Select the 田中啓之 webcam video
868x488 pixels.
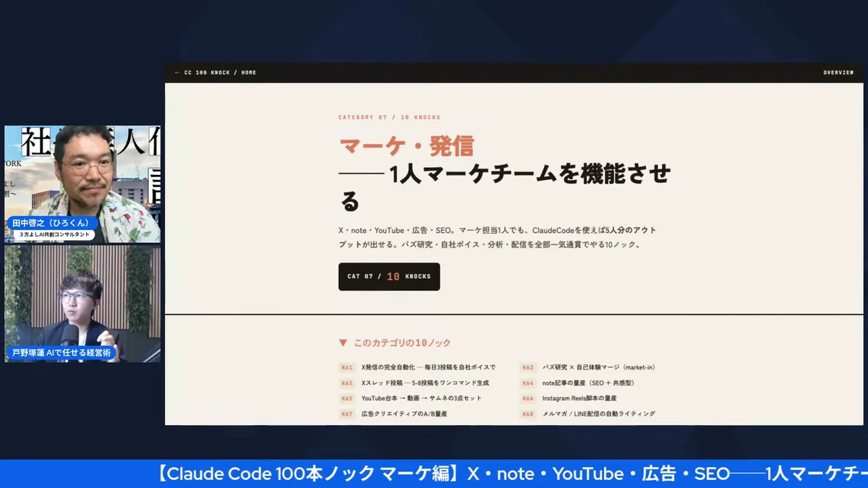82,184
